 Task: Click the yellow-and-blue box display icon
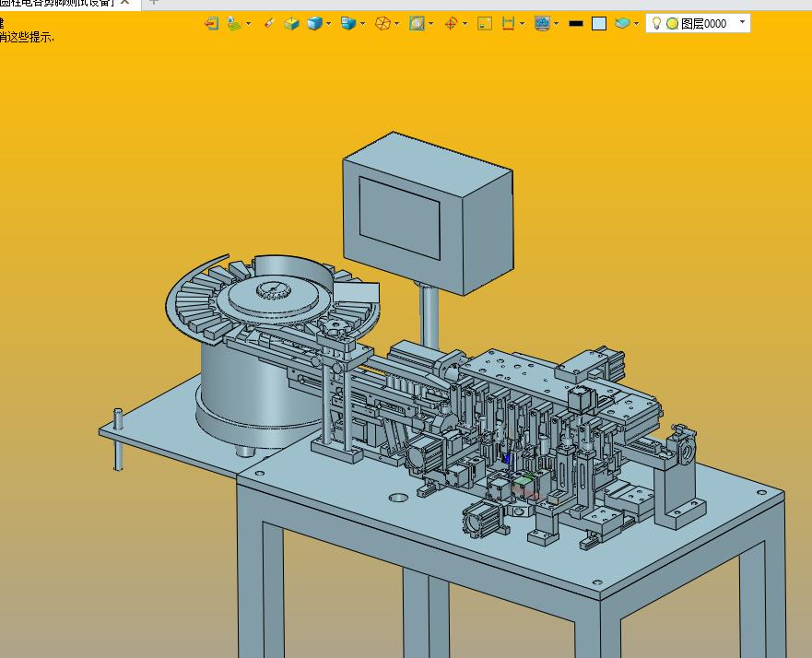[291, 23]
